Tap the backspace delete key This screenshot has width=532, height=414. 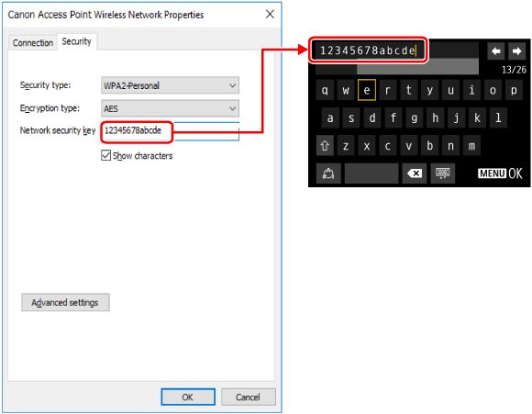(x=415, y=173)
